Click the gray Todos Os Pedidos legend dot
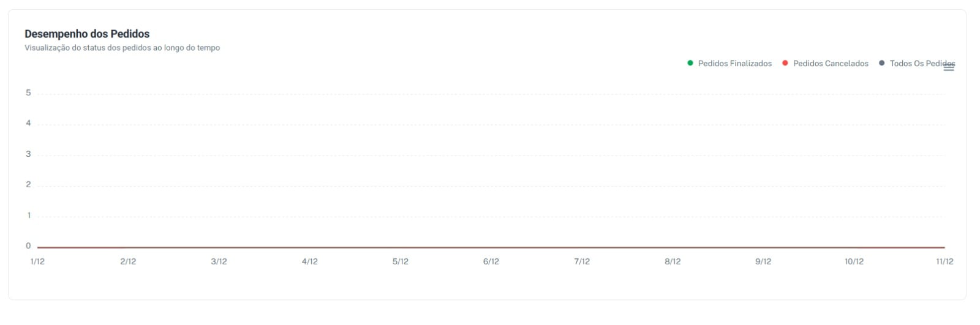The height and width of the screenshot is (325, 980). click(882, 63)
